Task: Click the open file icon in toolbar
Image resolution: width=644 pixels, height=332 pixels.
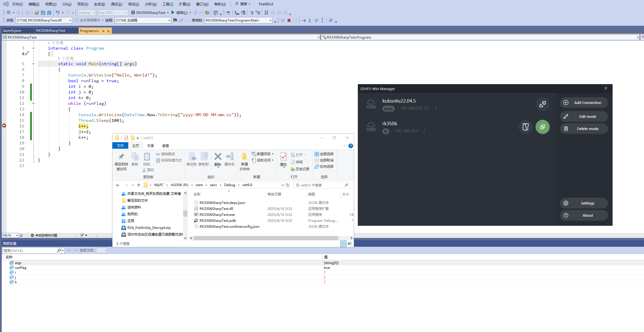Action: [x=37, y=12]
